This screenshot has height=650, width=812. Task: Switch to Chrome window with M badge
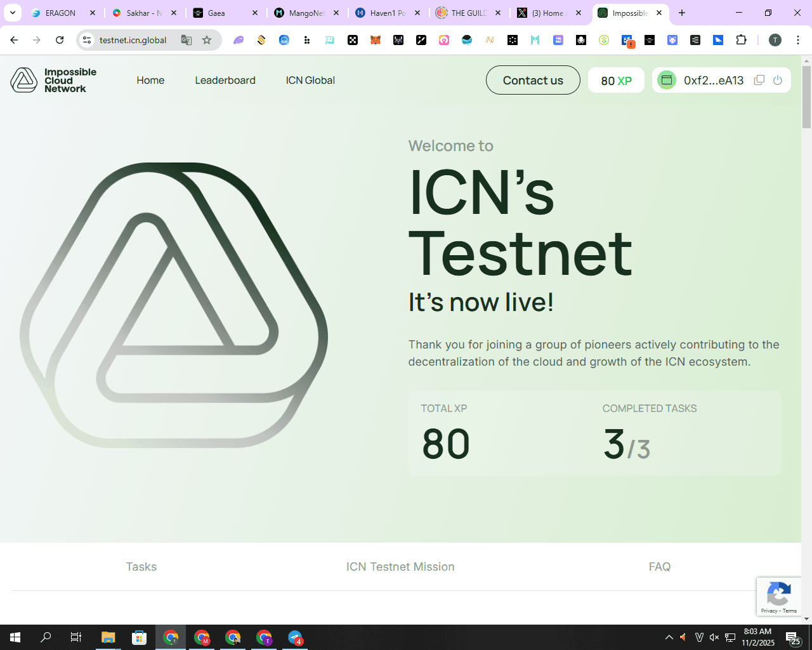point(202,637)
